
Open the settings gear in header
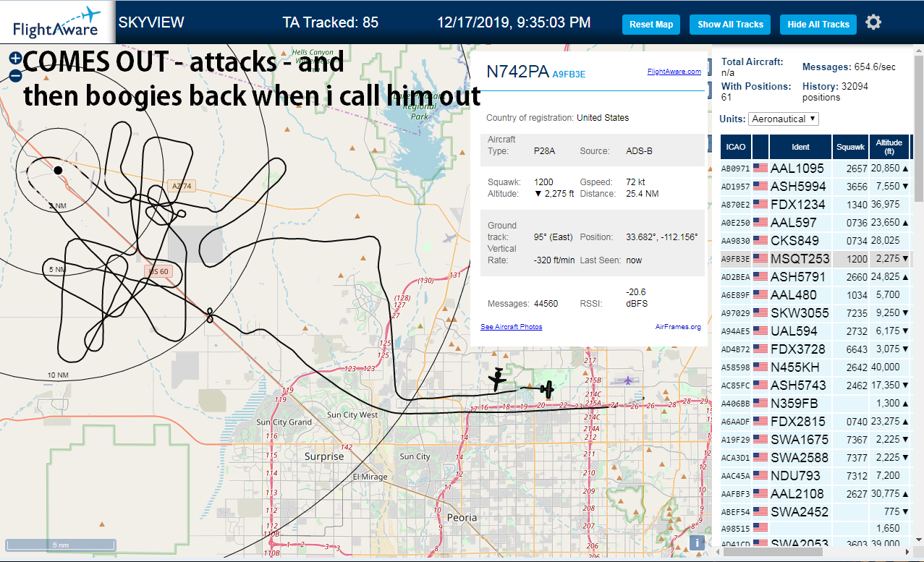coord(873,22)
